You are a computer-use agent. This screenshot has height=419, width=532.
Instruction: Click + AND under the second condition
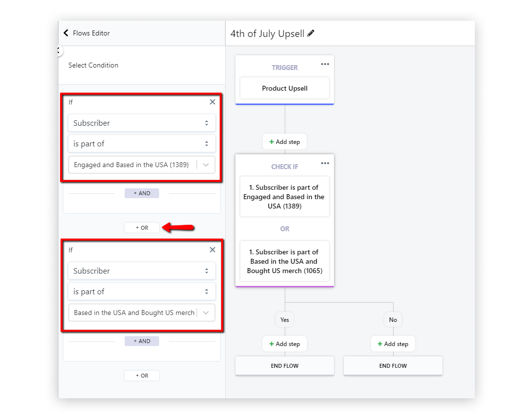click(142, 341)
